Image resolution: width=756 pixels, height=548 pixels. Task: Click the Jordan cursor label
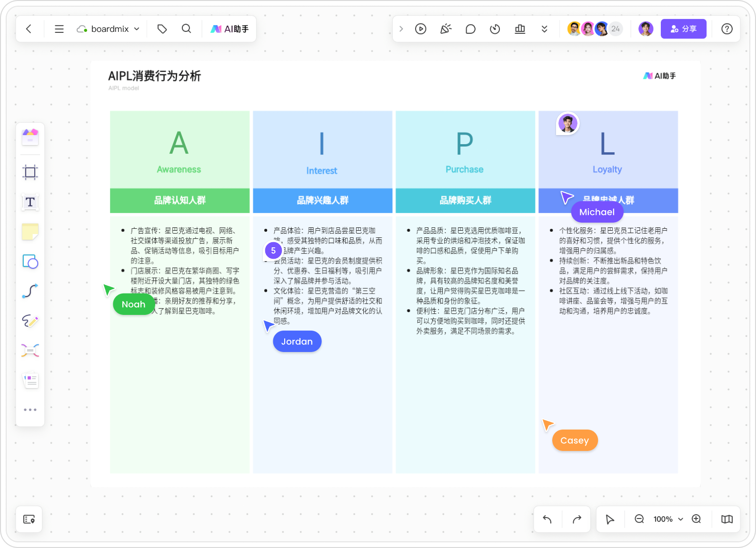click(x=297, y=342)
